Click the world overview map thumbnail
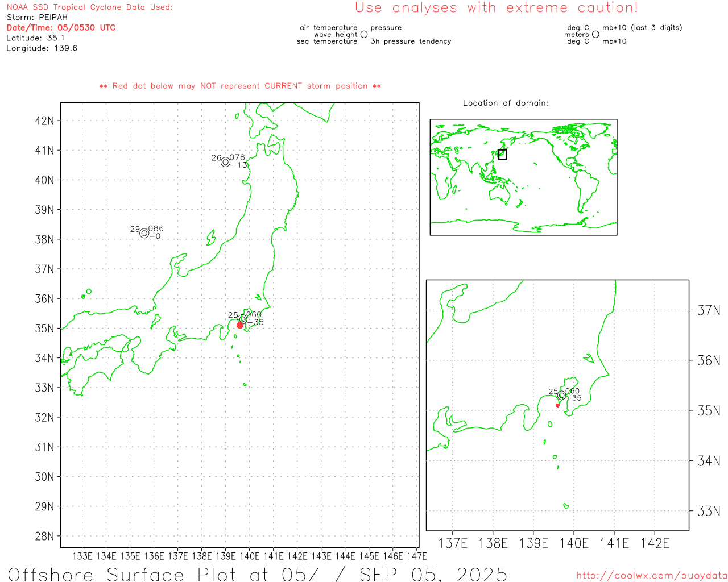Screen dimensions: 728x582 [x=523, y=177]
